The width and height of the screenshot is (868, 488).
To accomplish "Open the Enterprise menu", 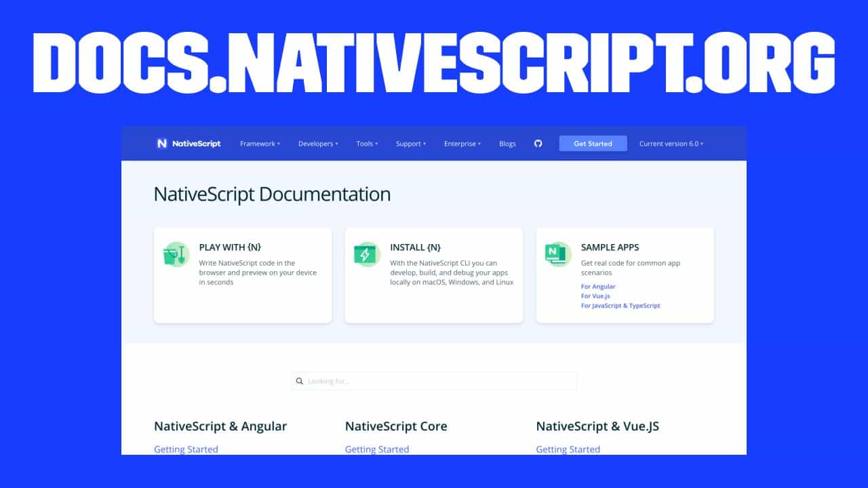I will click(x=462, y=144).
